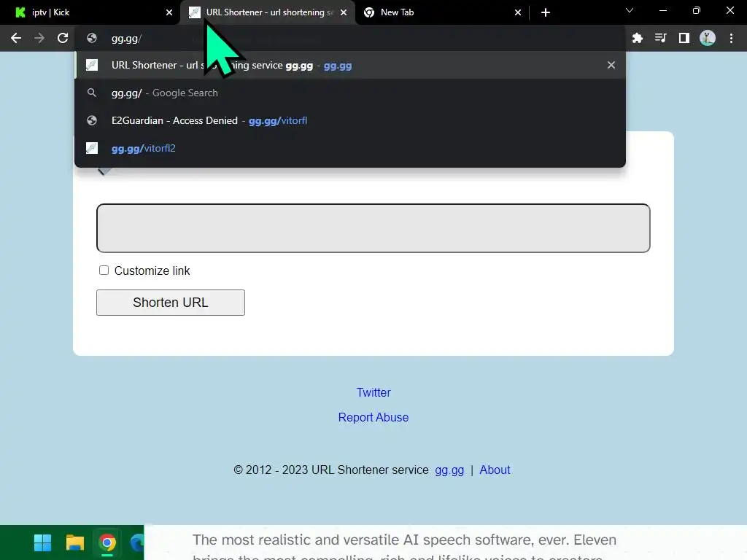Click the magnifier icon beside gg.gg/ search

[92, 93]
